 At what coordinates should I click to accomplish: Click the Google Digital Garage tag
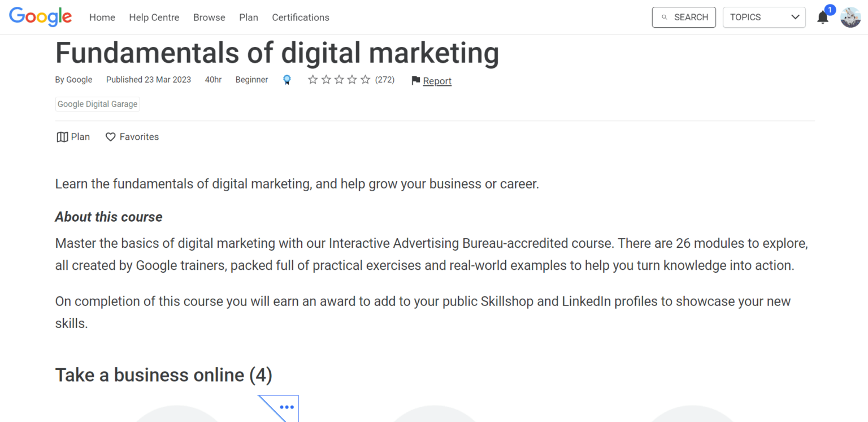[97, 104]
